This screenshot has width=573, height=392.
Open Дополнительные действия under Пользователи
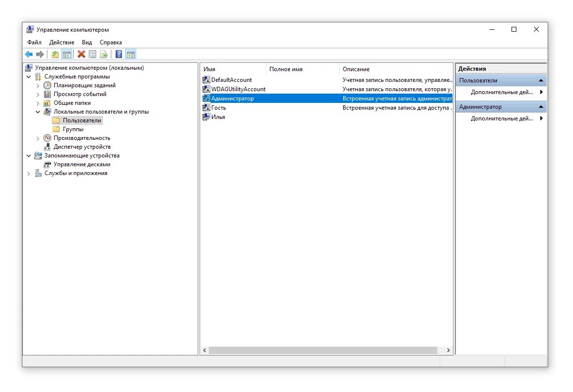(501, 92)
